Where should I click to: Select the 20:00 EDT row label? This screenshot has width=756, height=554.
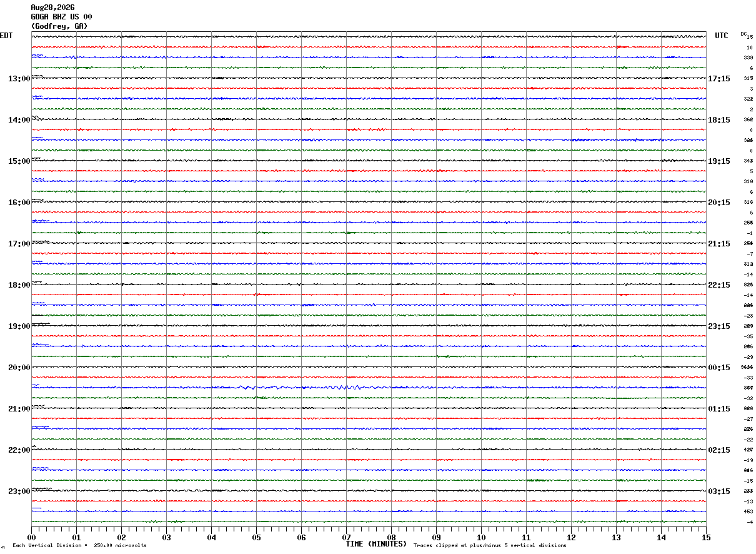19,368
